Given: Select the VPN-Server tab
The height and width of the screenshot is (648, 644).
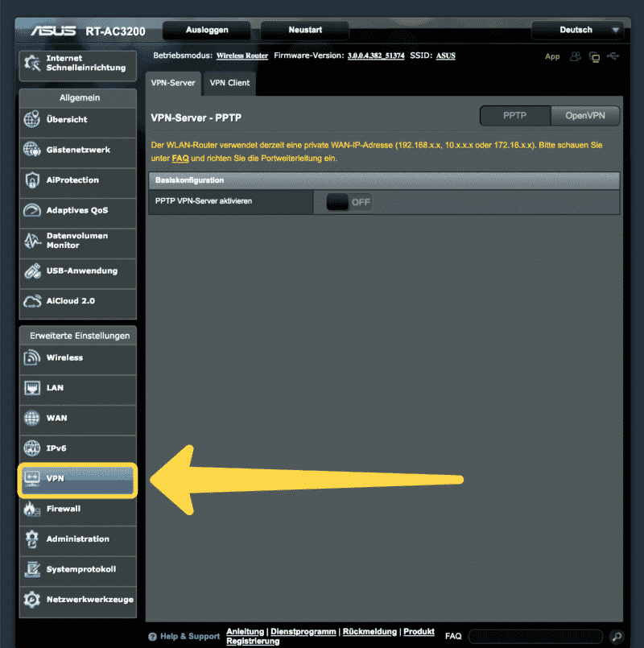Looking at the screenshot, I should click(x=173, y=83).
